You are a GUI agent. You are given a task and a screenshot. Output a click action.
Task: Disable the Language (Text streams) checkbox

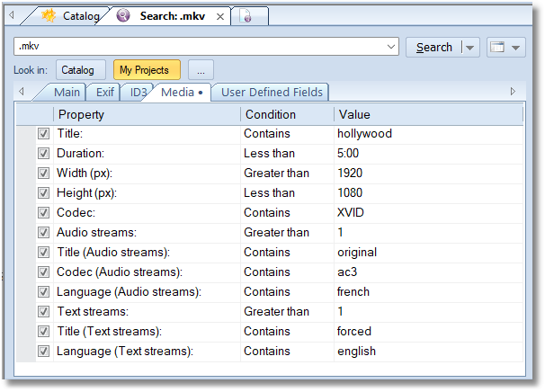click(x=43, y=352)
